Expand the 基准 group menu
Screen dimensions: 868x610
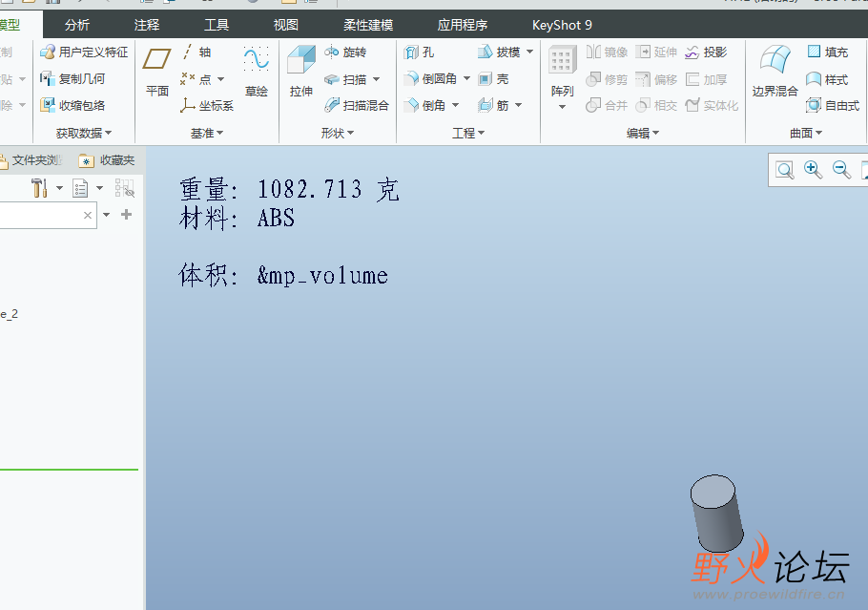(207, 133)
